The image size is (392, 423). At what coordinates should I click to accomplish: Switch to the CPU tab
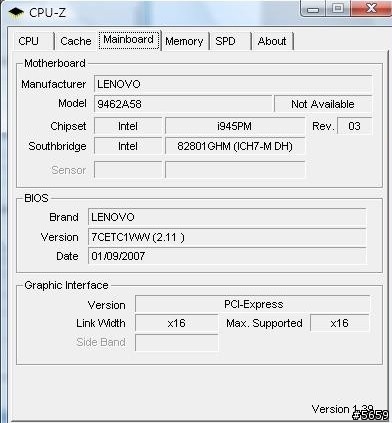click(x=33, y=41)
